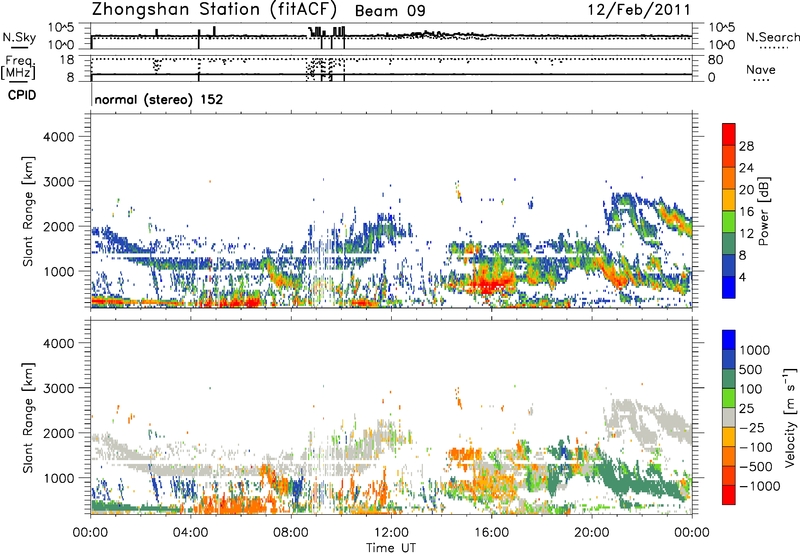
Task: Select the N.Search legend label
Action: (773, 37)
